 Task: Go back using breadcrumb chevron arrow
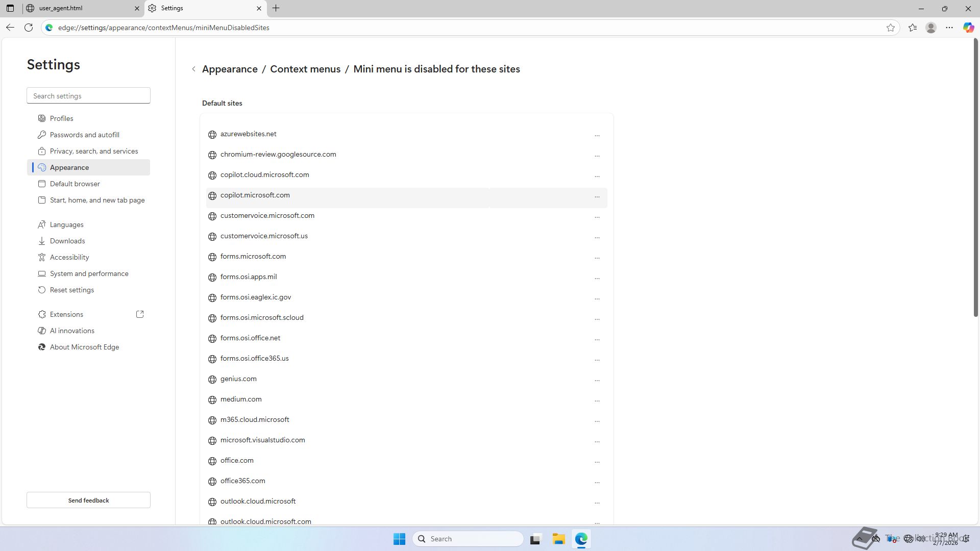194,69
